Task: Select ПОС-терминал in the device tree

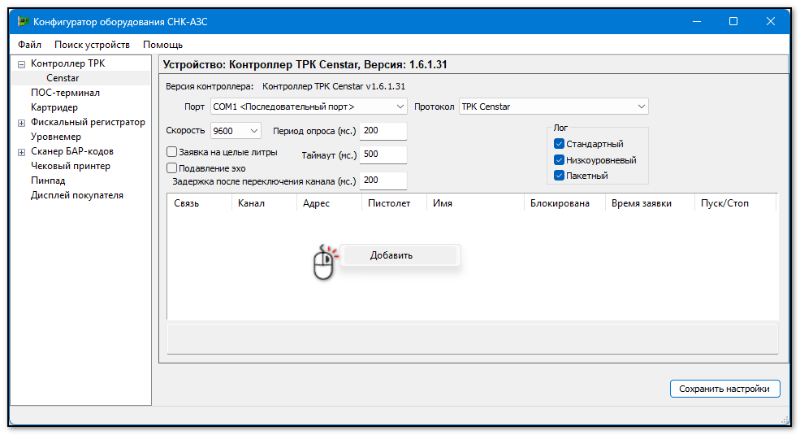Action: point(65,93)
